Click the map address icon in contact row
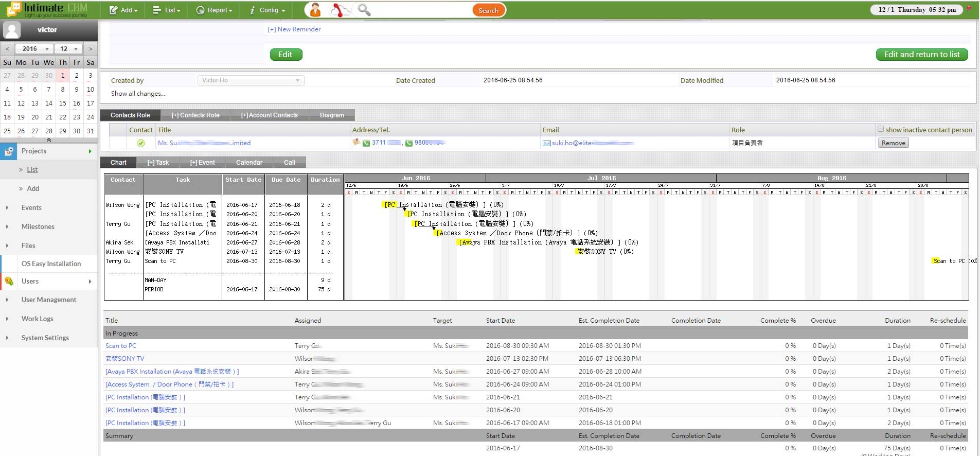980x456 pixels. tap(355, 143)
